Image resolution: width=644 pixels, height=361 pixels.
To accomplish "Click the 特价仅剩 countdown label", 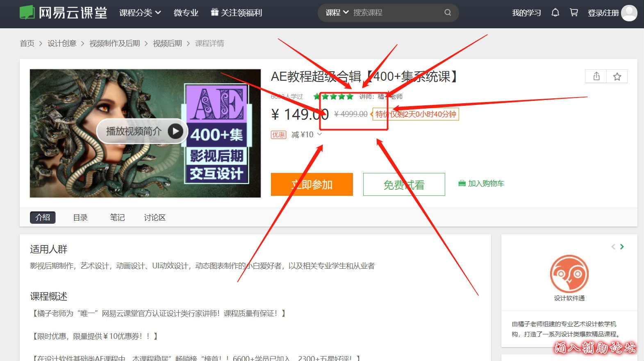I will [416, 114].
